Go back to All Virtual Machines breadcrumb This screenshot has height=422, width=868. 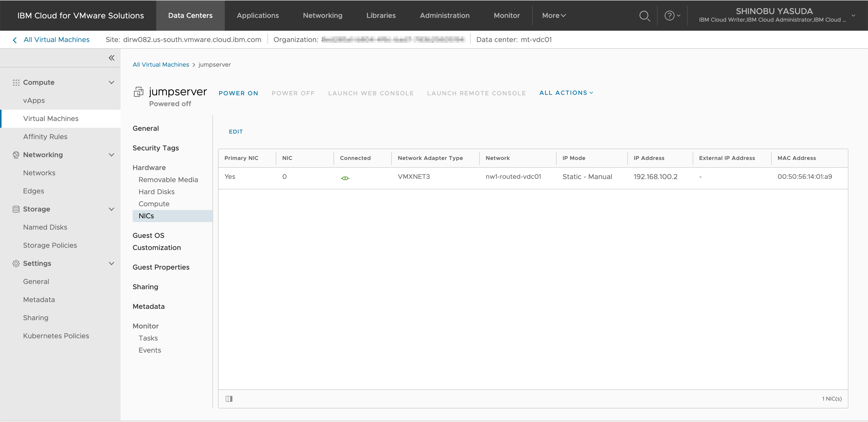tap(160, 64)
